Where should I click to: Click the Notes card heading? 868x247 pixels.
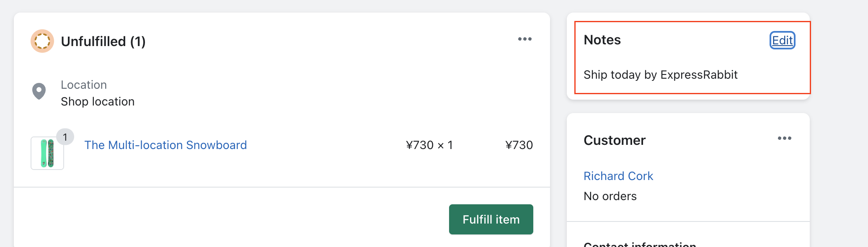pos(602,40)
